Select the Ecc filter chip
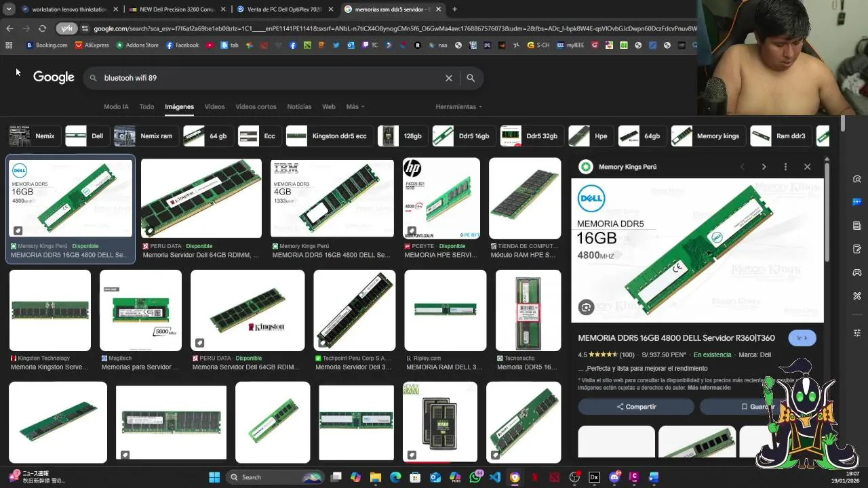The height and width of the screenshot is (488, 868). [259, 136]
